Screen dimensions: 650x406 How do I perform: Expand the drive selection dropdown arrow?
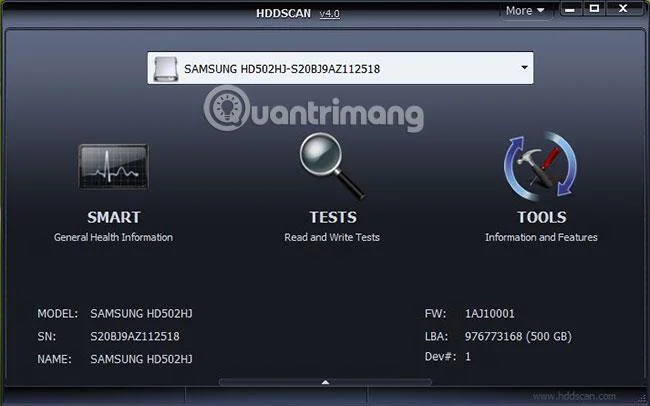524,68
